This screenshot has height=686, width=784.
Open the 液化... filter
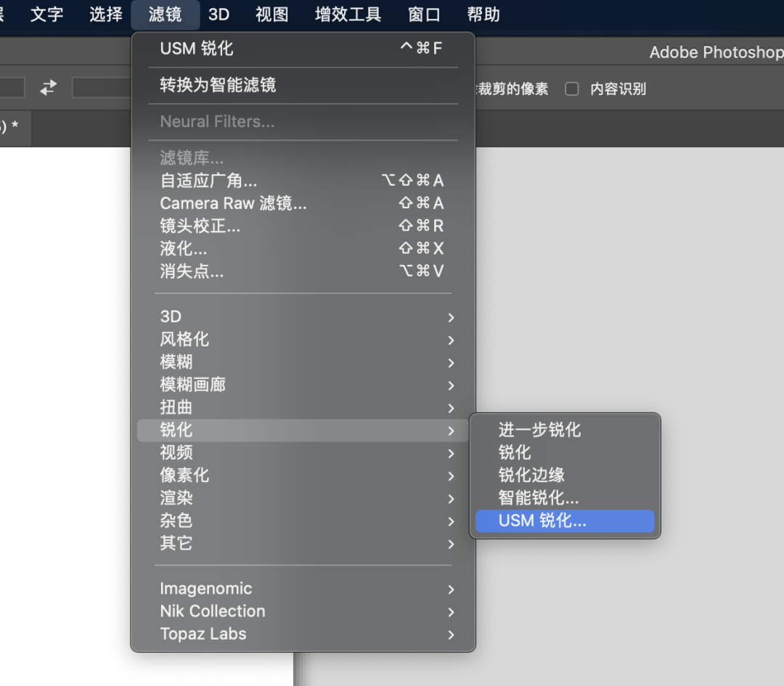[303, 248]
